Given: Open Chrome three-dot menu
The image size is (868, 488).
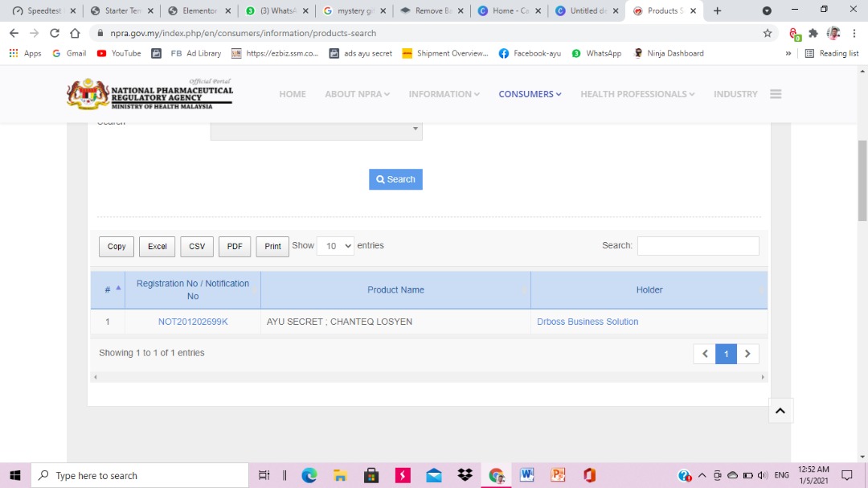Looking at the screenshot, I should pos(854,33).
